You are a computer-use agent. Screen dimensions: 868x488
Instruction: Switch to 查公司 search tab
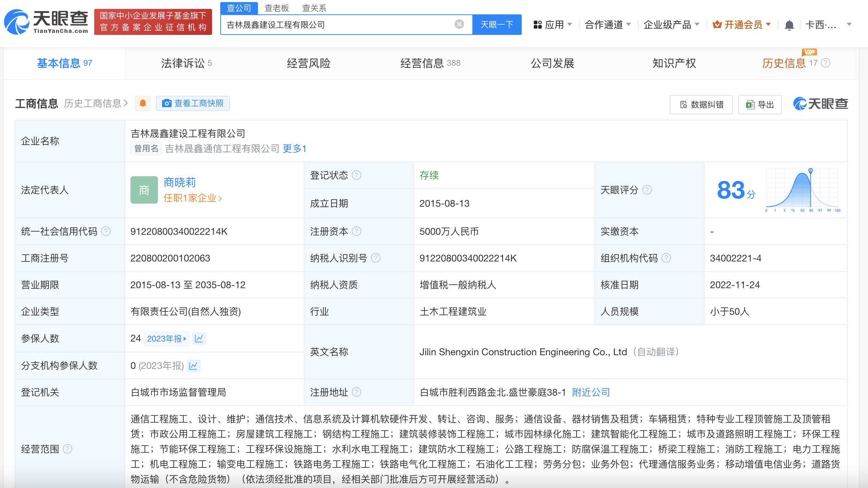pyautogui.click(x=239, y=8)
